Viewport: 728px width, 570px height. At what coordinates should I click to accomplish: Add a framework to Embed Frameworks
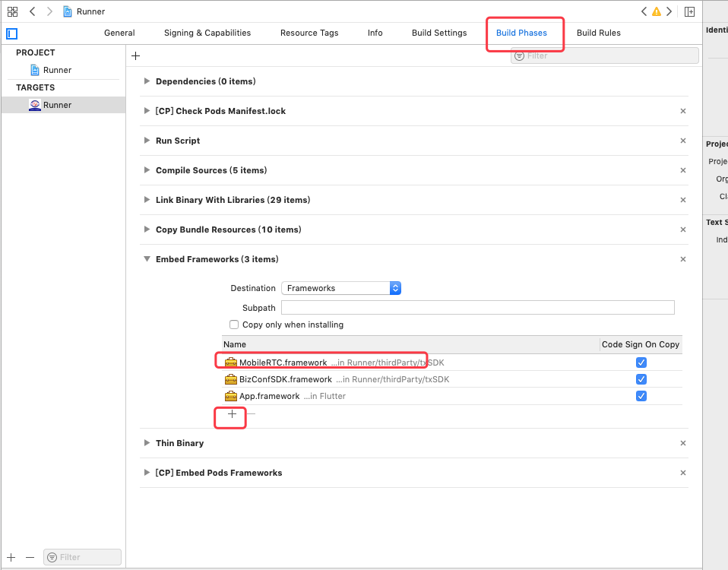coord(232,413)
